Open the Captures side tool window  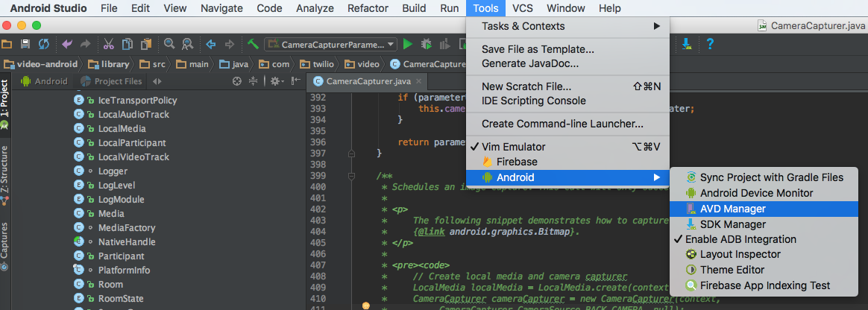(5, 247)
